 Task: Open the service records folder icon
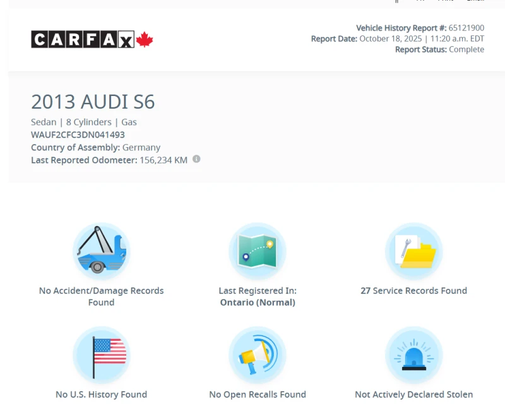tap(413, 251)
